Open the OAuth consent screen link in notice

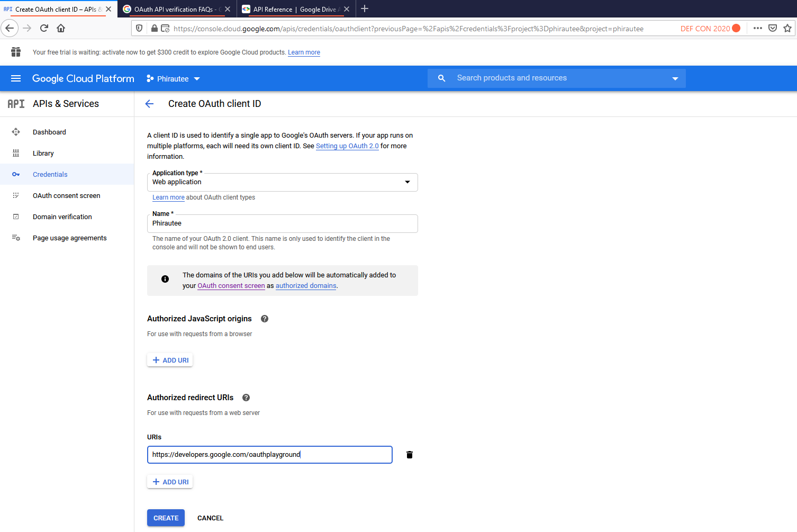point(231,286)
